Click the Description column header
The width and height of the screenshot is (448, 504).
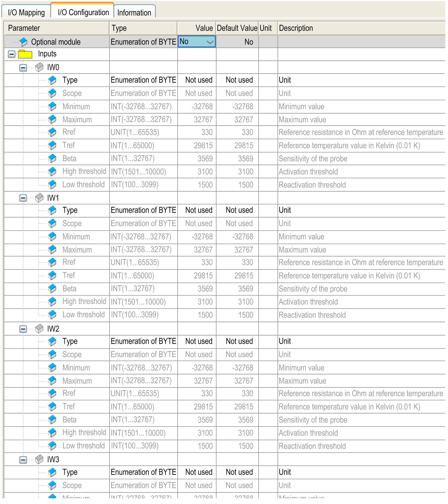click(362, 28)
